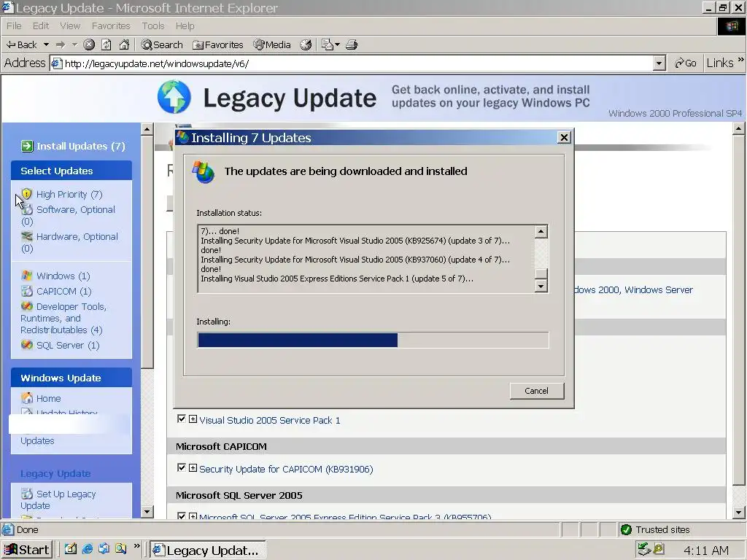Click the page scroll down arrow

tap(738, 513)
